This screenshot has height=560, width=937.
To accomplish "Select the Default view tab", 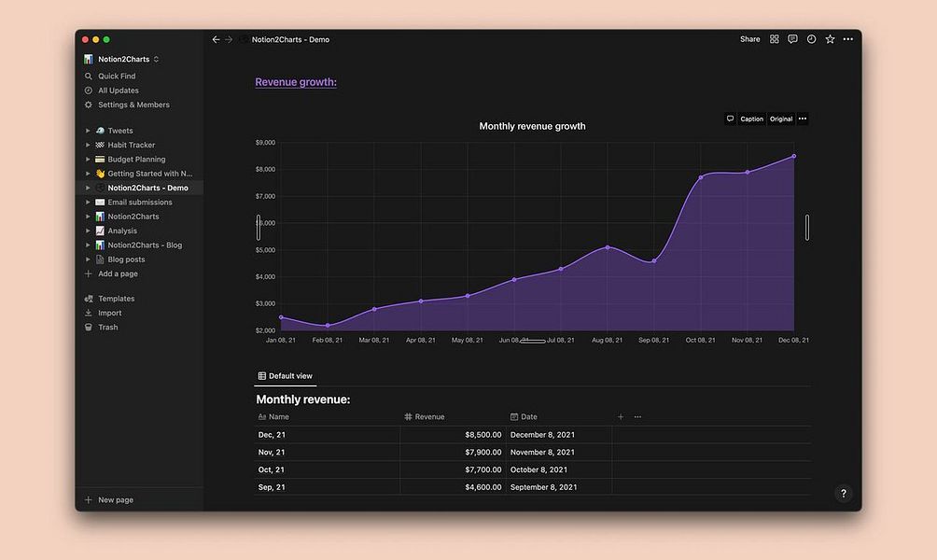I will point(285,375).
